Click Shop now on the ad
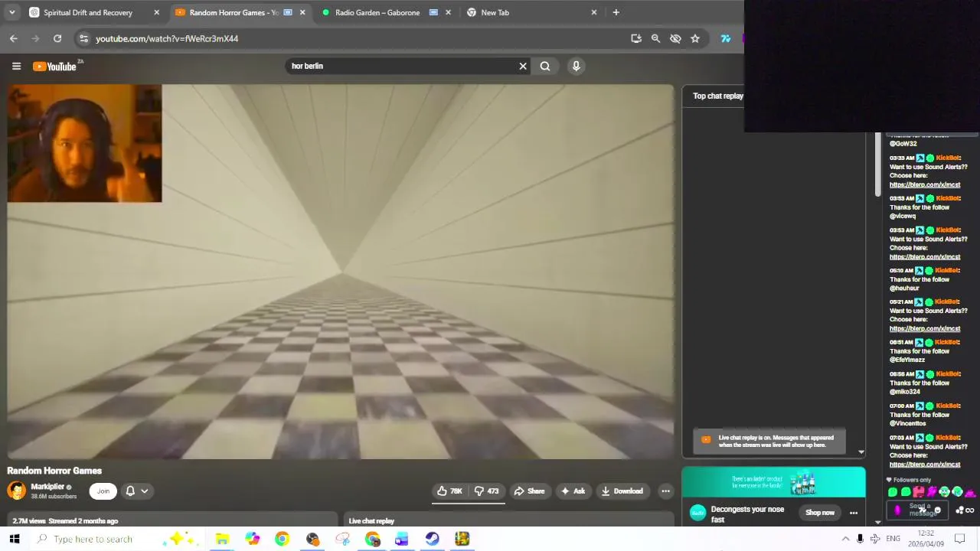 pyautogui.click(x=820, y=513)
